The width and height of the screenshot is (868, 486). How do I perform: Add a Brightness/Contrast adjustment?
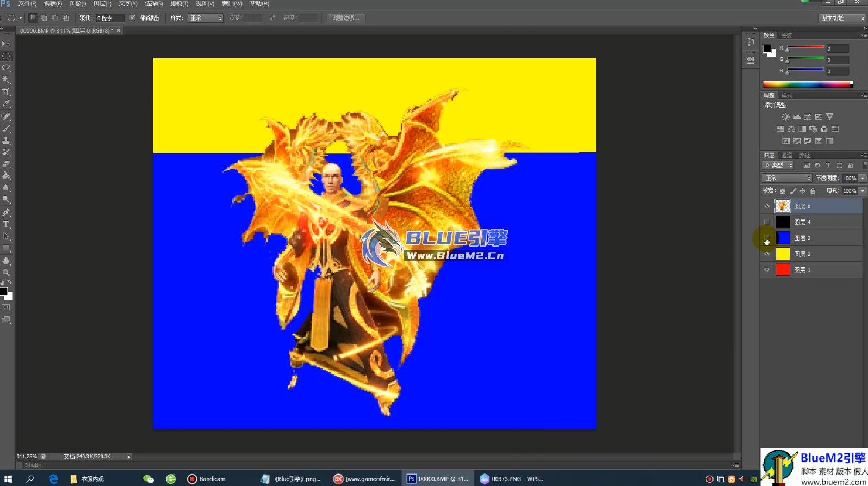(x=785, y=116)
